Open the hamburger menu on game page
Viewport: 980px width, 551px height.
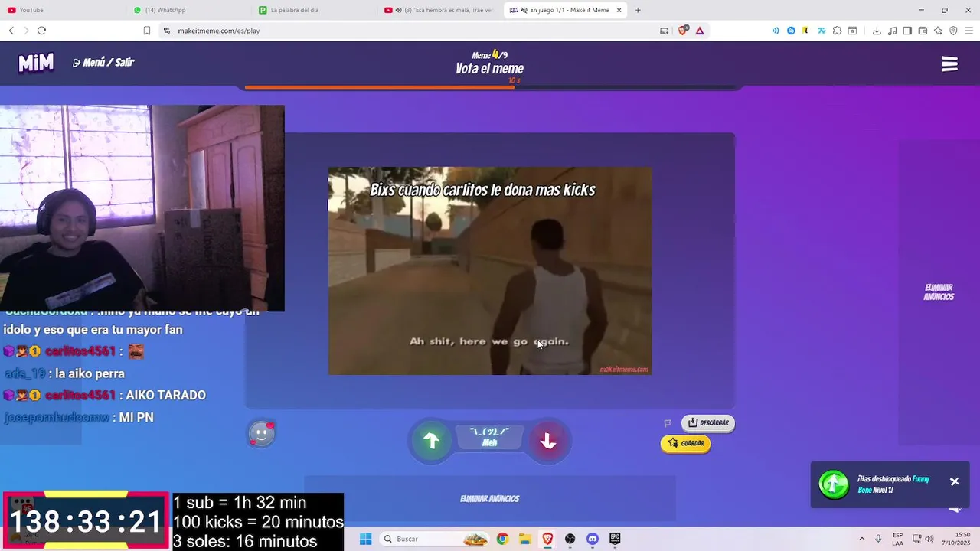(949, 64)
